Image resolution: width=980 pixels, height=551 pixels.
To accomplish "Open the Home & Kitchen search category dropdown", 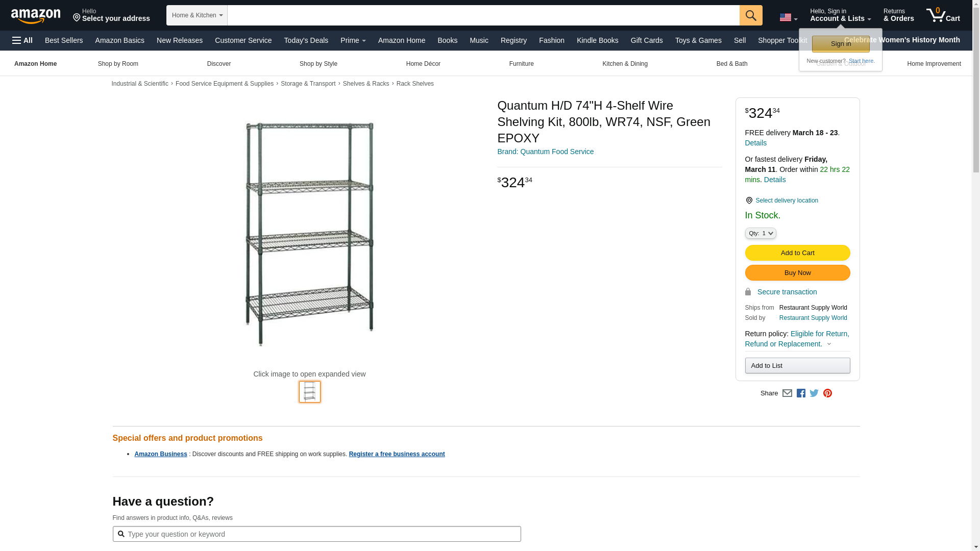I will pyautogui.click(x=197, y=15).
